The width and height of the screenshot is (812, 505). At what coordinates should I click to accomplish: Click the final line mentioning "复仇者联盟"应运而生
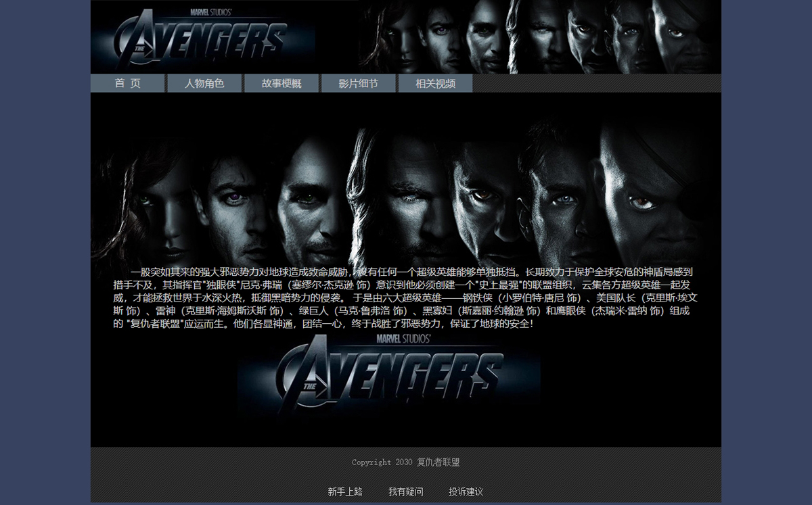[x=323, y=323]
